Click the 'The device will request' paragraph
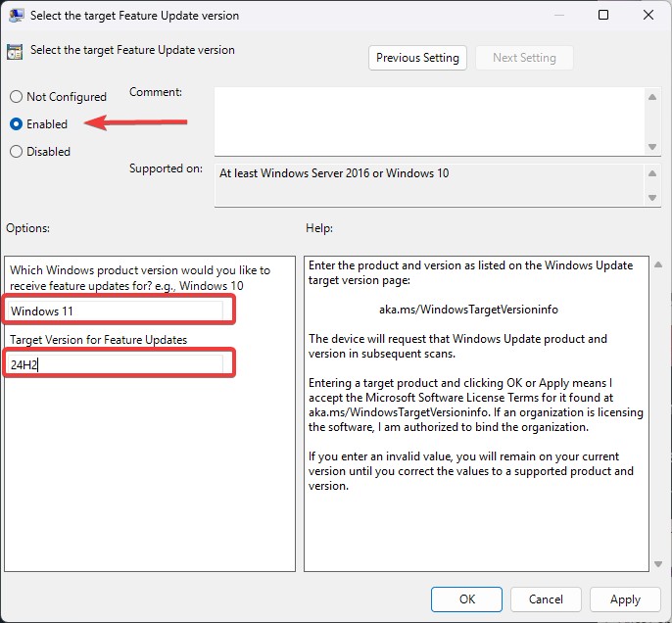672x623 pixels. (457, 346)
